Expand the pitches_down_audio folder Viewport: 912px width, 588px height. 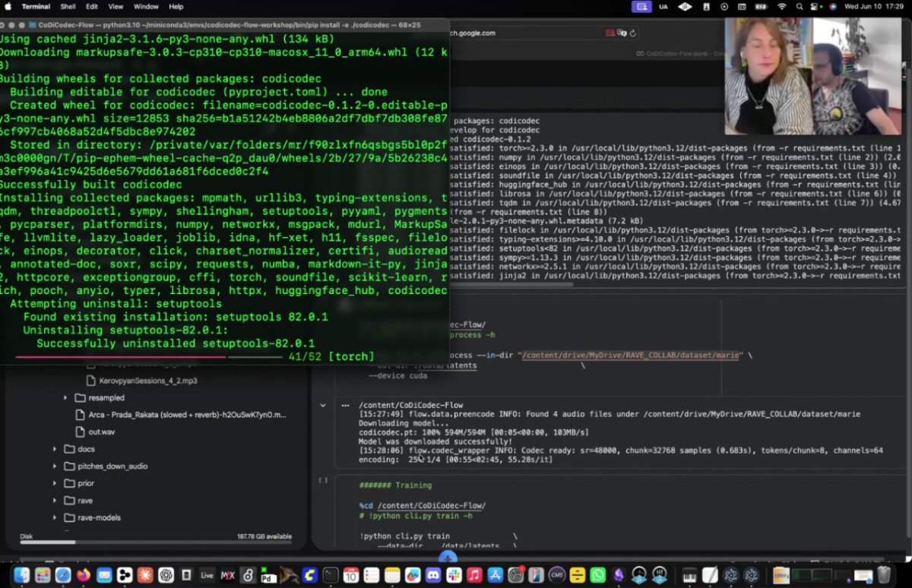(55, 466)
